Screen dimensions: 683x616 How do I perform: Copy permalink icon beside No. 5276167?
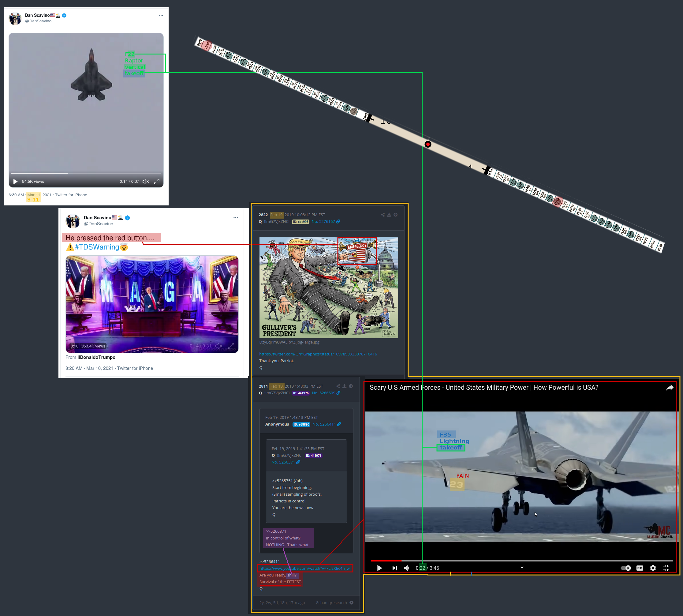click(x=338, y=222)
